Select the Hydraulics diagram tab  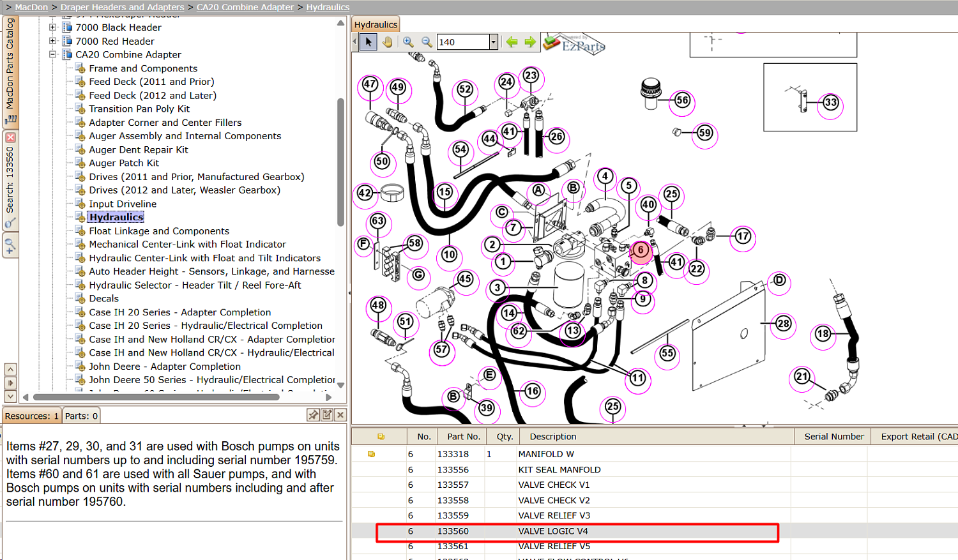coord(376,24)
